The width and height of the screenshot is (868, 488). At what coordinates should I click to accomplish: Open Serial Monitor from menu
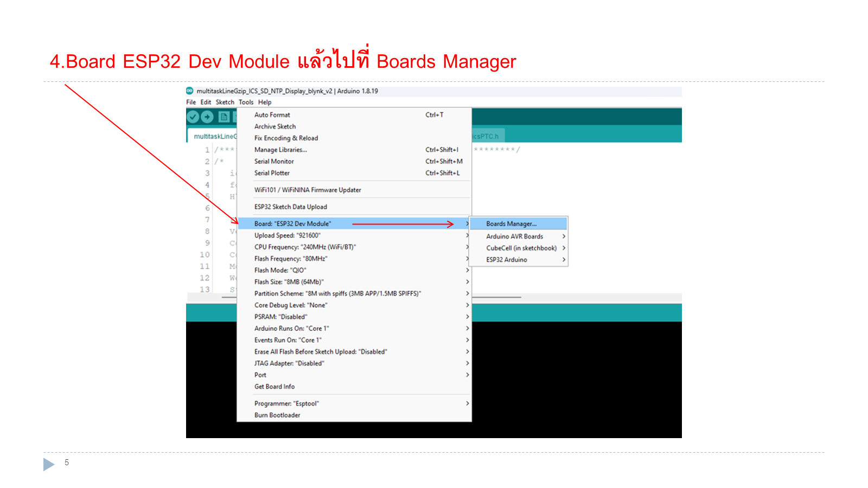pyautogui.click(x=354, y=162)
